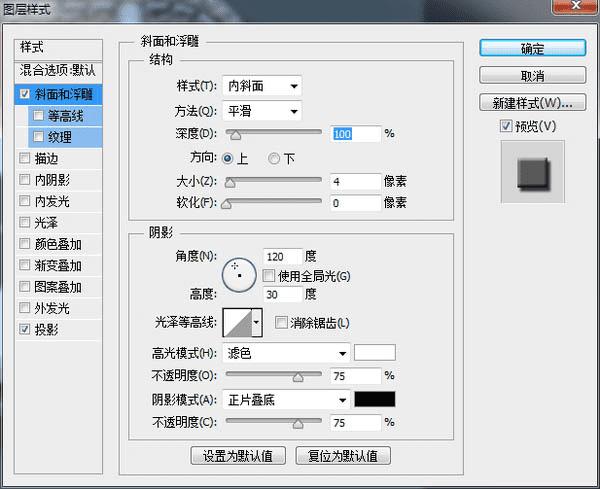Uncheck the 预览 checkbox

pyautogui.click(x=506, y=126)
